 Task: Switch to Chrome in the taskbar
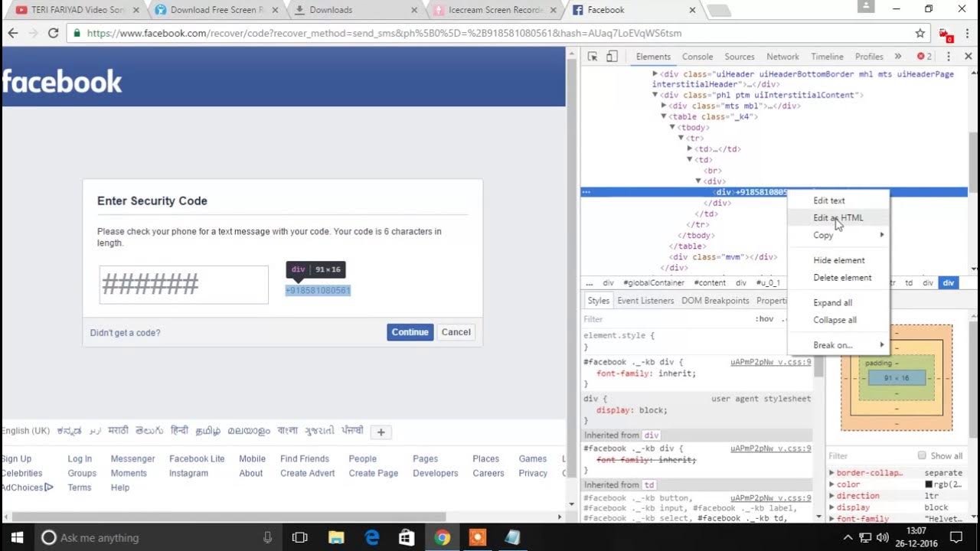coord(443,537)
